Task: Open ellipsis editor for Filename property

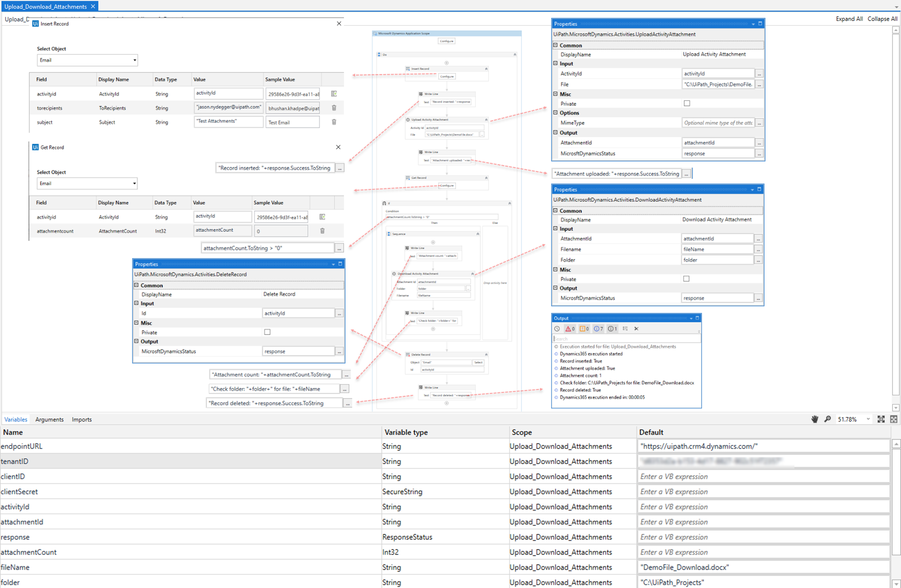Action: [x=758, y=249]
